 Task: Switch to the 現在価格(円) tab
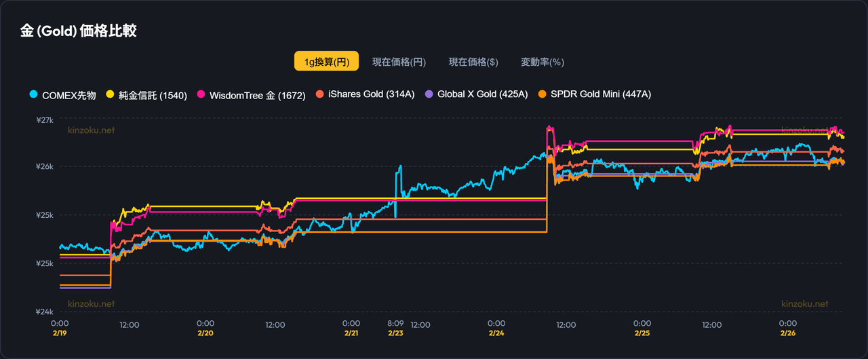point(399,62)
